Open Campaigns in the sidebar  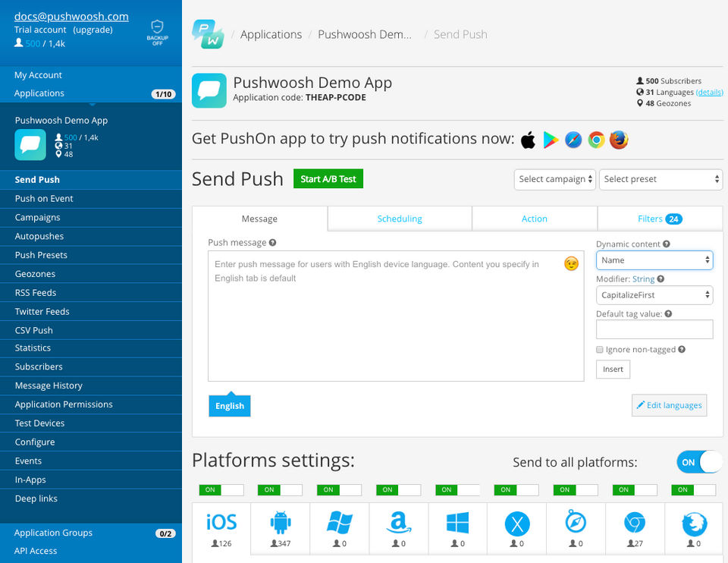pyautogui.click(x=91, y=218)
